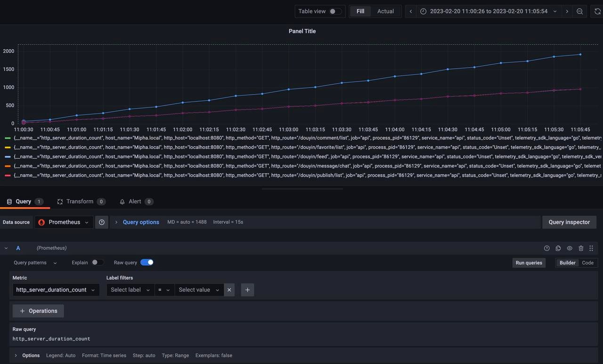Viewport: 603px width, 364px height.
Task: Open the time range picker
Action: (489, 11)
